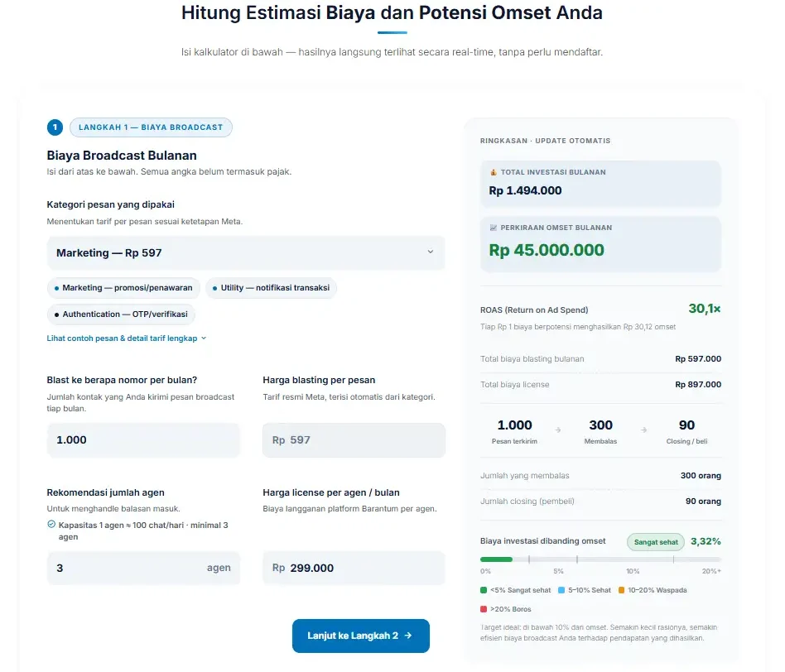Click the step number 1 circle badge
Image resolution: width=785 pixels, height=672 pixels.
click(x=55, y=127)
